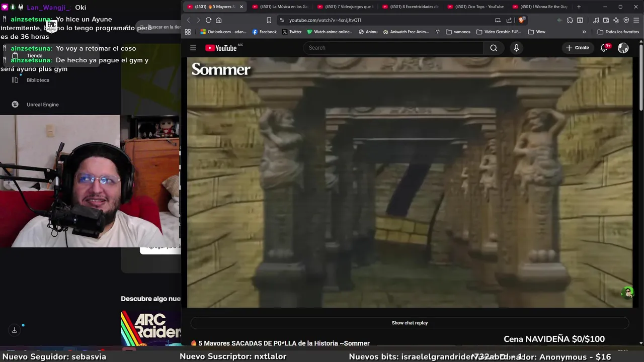Click Descubre algo nuevo heading
Screen dimensions: 644x362
[x=150, y=299]
